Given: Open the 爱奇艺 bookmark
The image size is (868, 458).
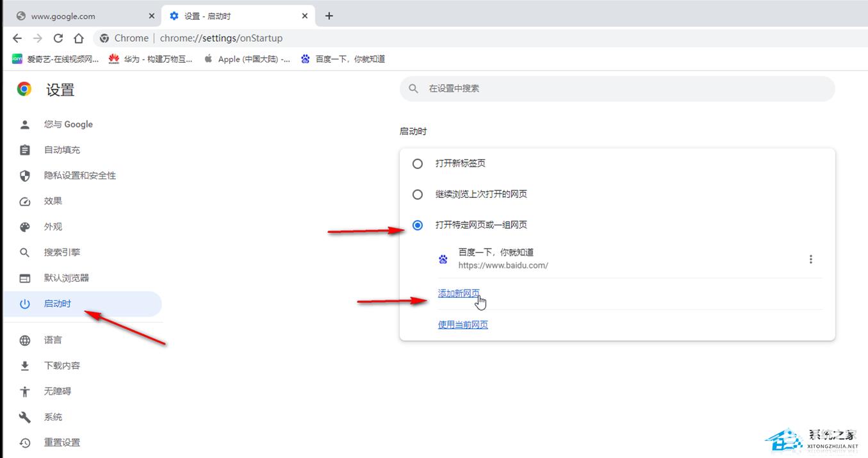Looking at the screenshot, I should (56, 59).
